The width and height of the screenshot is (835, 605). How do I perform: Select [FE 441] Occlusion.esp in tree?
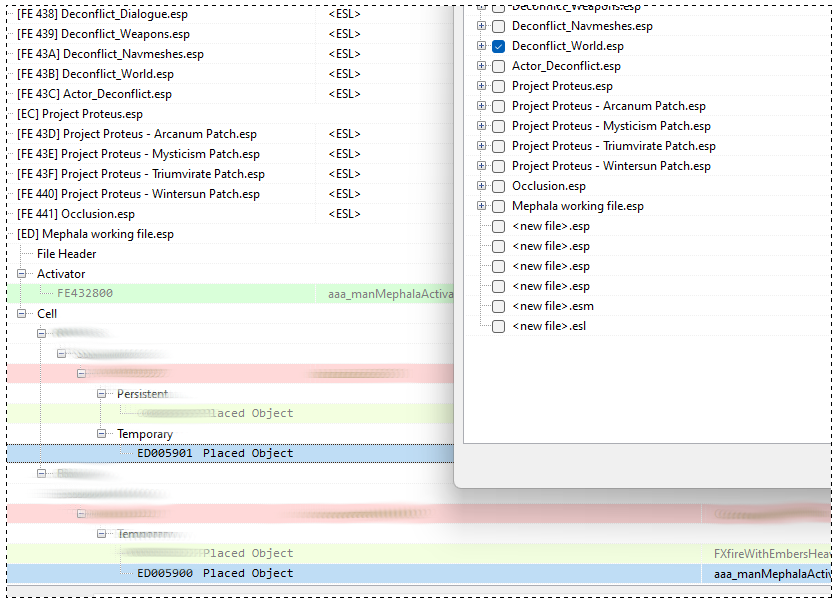click(76, 214)
